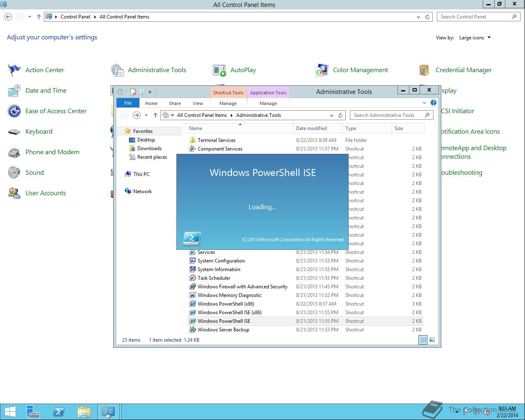
Task: Expand Administrative Tools address history dropdown
Action: (x=331, y=115)
